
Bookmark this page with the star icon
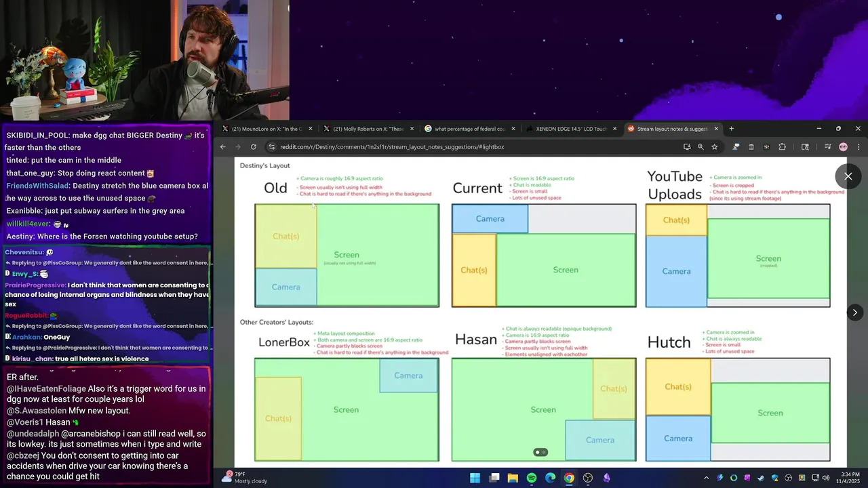[x=714, y=146]
